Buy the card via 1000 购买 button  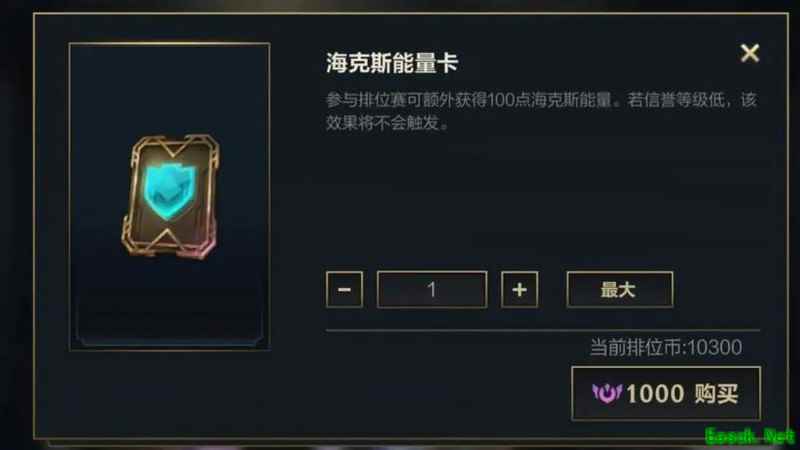pos(666,393)
